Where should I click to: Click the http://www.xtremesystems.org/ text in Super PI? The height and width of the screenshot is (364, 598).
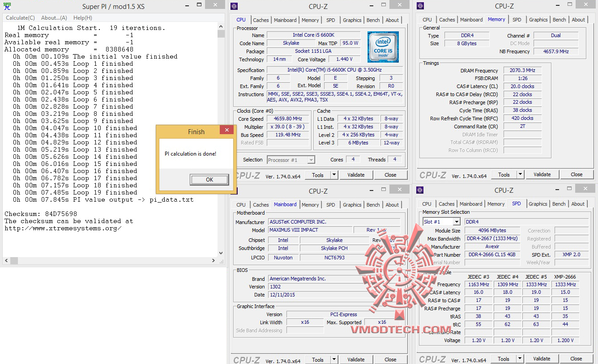[x=63, y=228]
